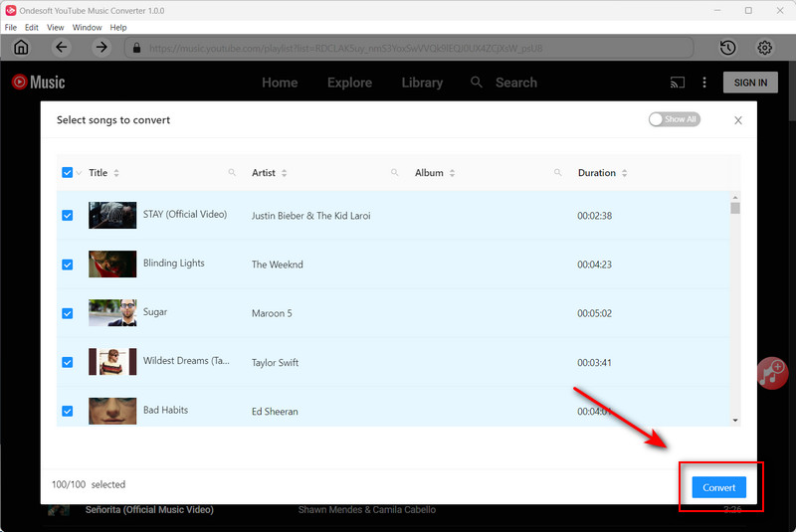Screen dimensions: 796x532
Task: Click the Wildest Dreams thumbnail
Action: [112, 362]
